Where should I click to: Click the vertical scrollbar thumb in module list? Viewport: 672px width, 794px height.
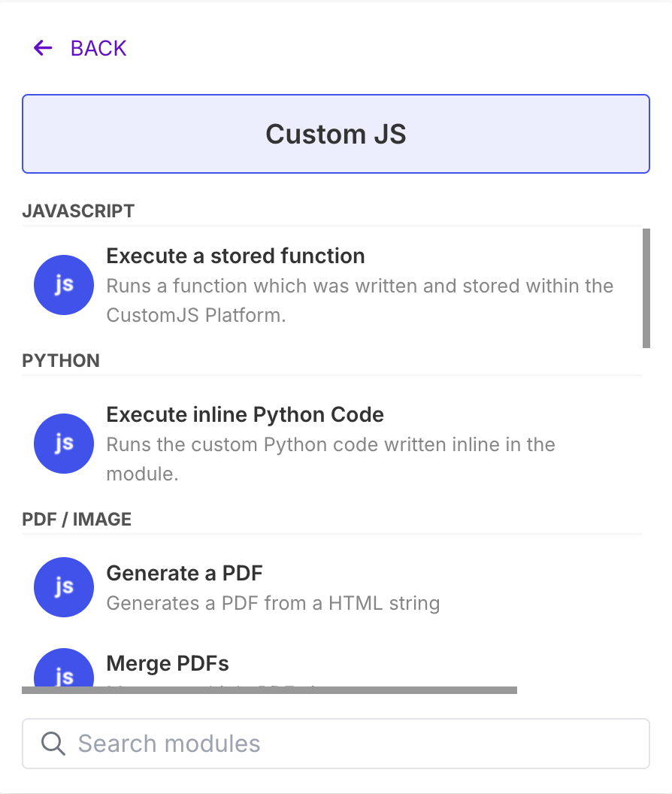pyautogui.click(x=646, y=288)
